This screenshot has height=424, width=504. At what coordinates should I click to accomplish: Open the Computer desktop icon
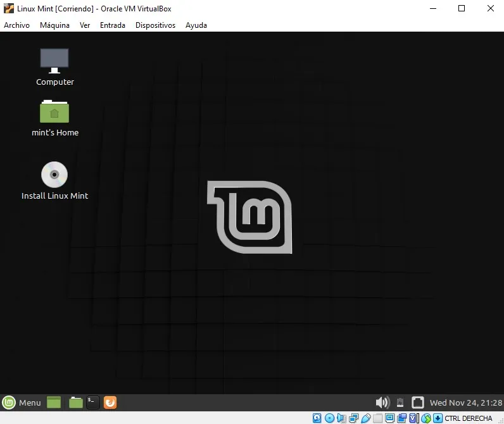tap(54, 67)
